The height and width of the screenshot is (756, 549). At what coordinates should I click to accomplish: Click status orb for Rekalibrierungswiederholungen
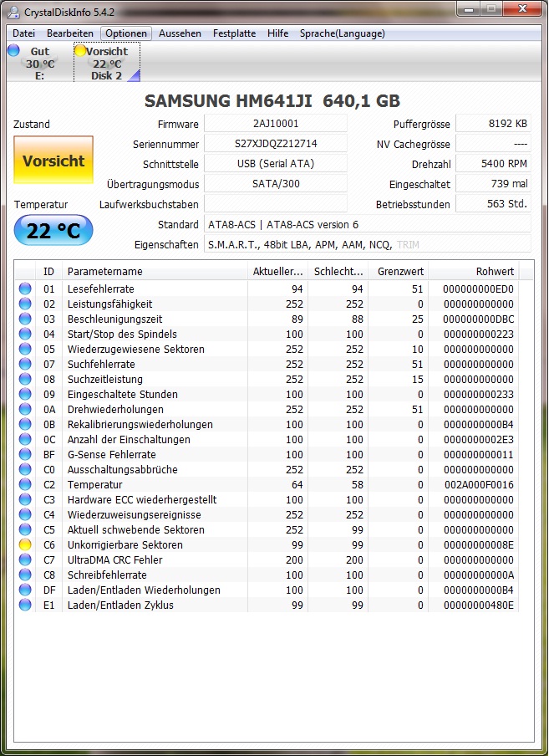[x=24, y=424]
